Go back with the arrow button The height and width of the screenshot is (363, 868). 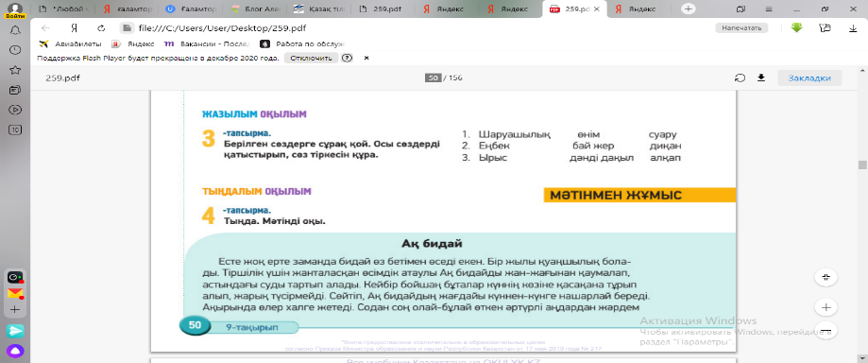click(x=46, y=28)
